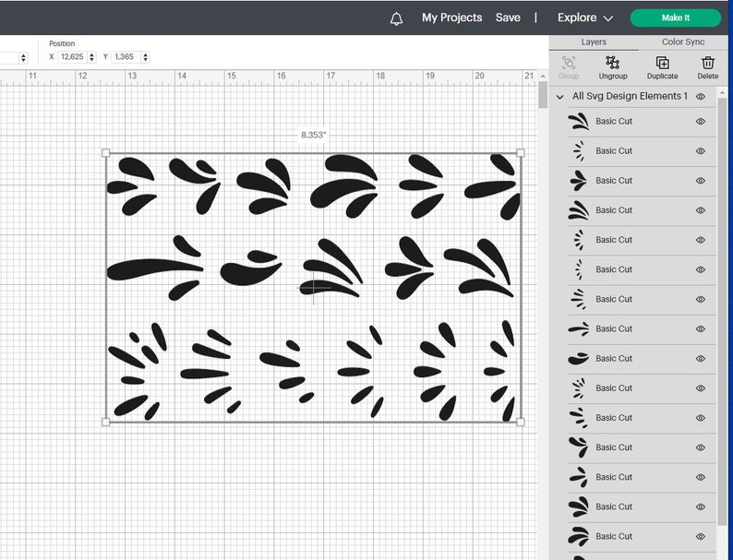Toggle visibility of the second Basic Cut layer
The image size is (733, 560).
coord(701,151)
